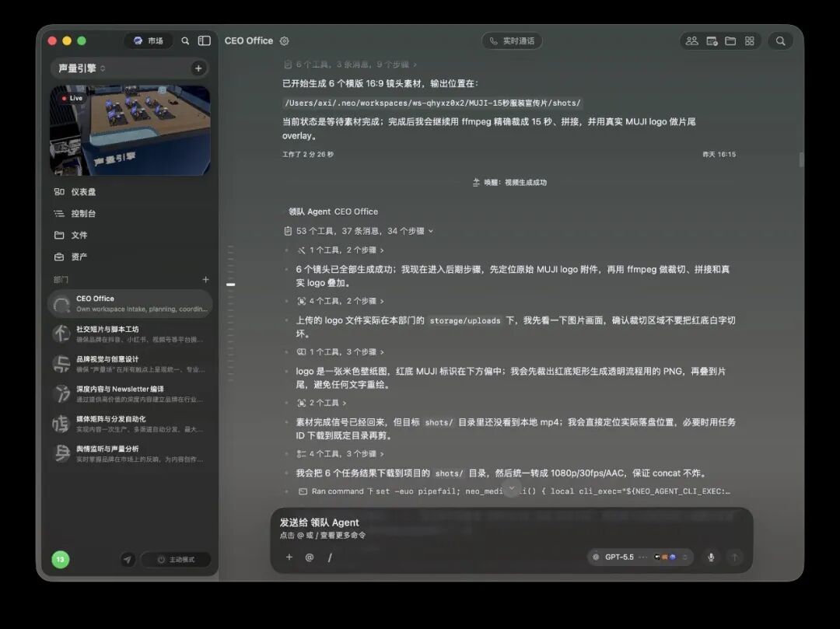Click the send arrow button in composer
The image size is (840, 629).
pyautogui.click(x=734, y=557)
